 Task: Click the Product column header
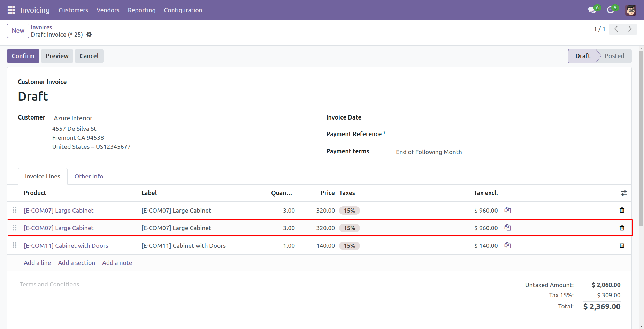[x=35, y=193]
